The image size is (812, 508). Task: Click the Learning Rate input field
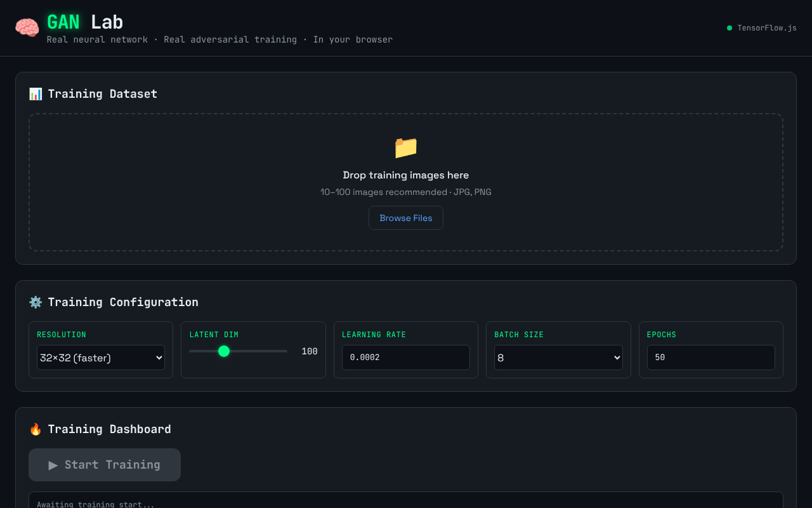click(x=406, y=358)
